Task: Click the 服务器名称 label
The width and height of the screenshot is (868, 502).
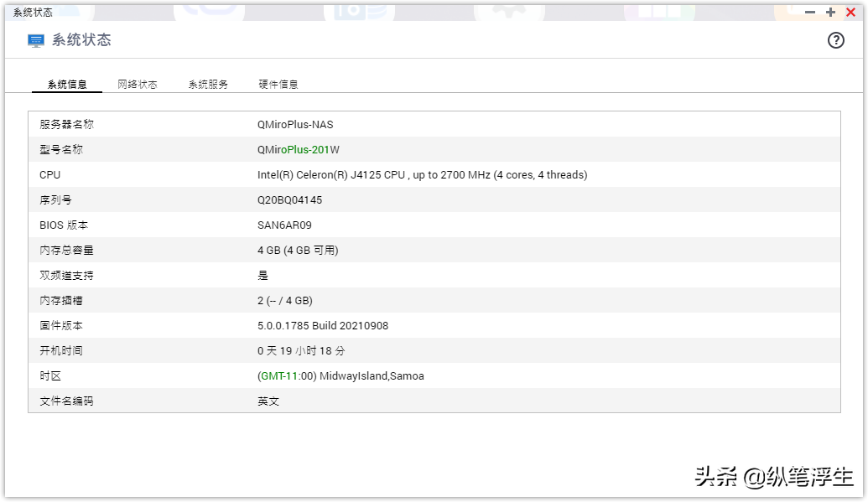Action: (x=66, y=125)
